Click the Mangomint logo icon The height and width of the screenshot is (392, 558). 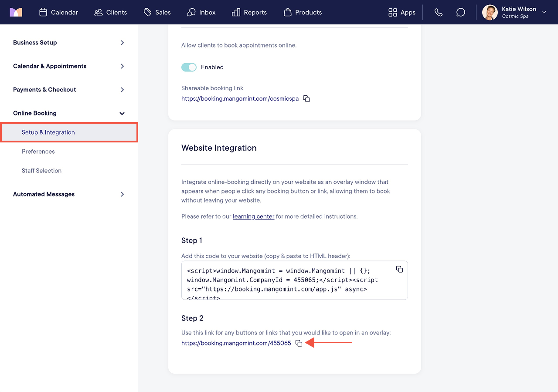click(16, 12)
